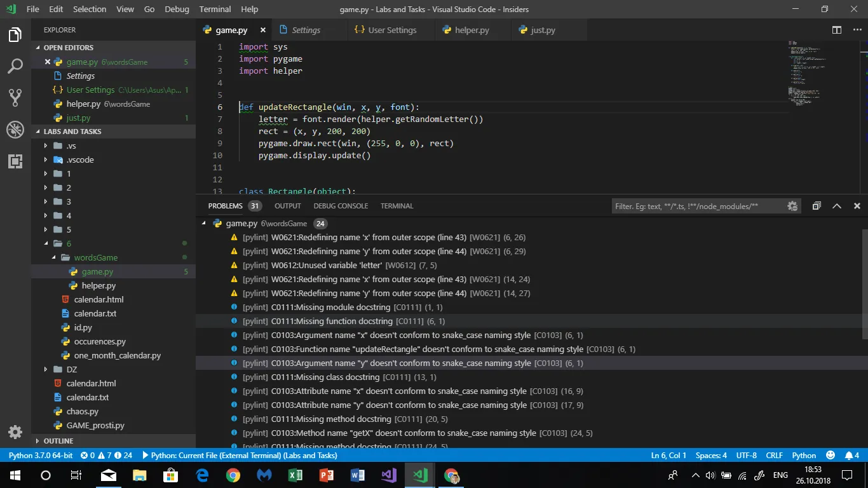Open the Terminal menu in the menu bar
The image size is (868, 488).
pos(215,9)
